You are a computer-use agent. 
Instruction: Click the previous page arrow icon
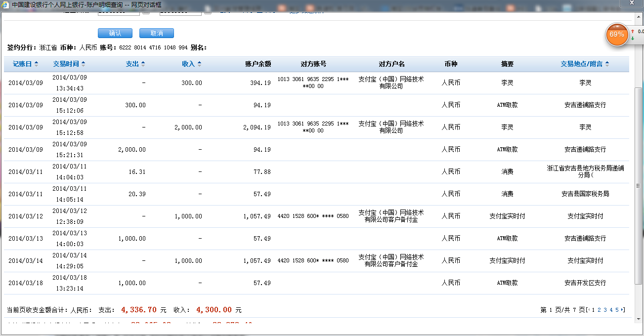(589, 310)
